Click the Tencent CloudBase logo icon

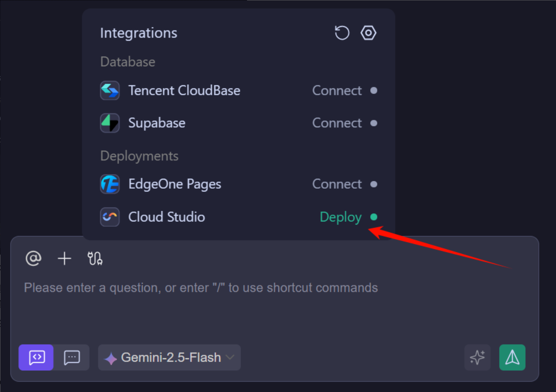click(110, 91)
